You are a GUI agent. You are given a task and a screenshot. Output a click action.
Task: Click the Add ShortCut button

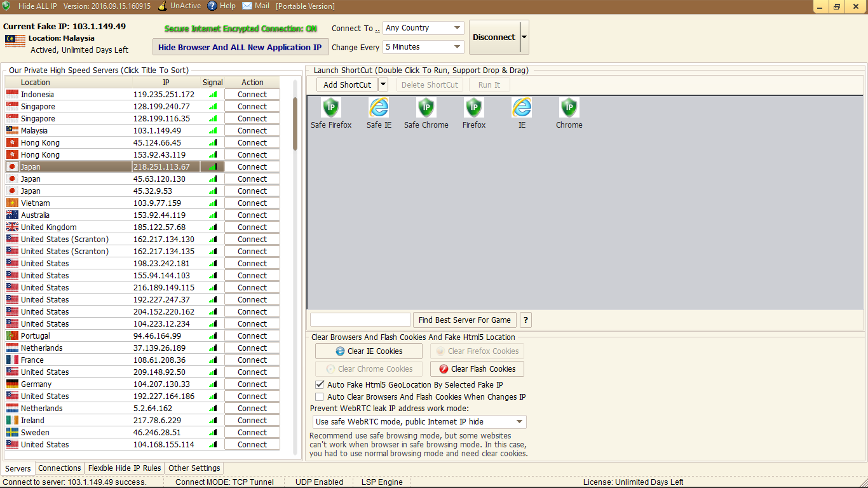point(347,85)
